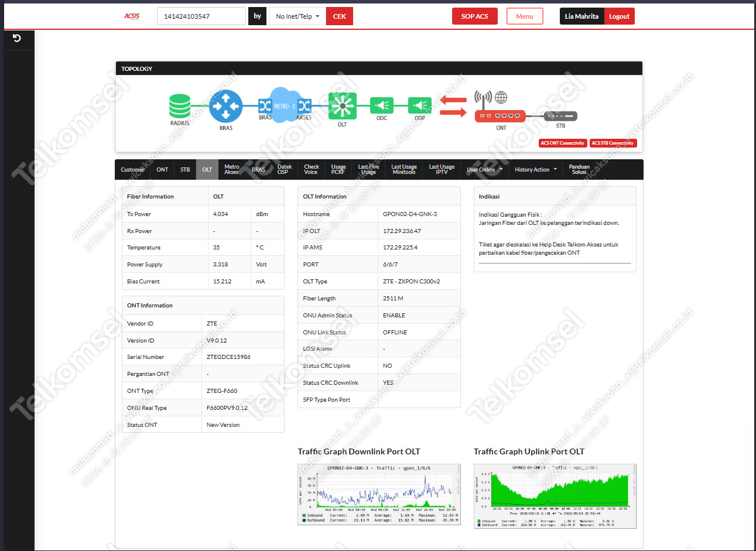Image resolution: width=756 pixels, height=551 pixels.
Task: Click the Power Supply value 3.318
Action: click(x=221, y=265)
